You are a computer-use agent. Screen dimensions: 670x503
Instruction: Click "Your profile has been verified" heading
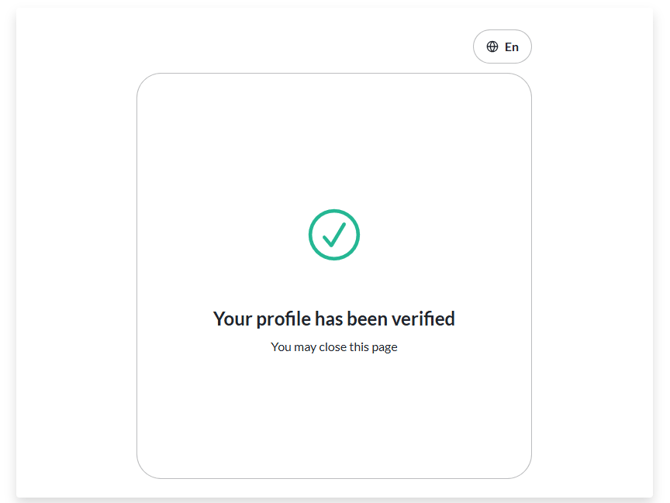tap(334, 319)
